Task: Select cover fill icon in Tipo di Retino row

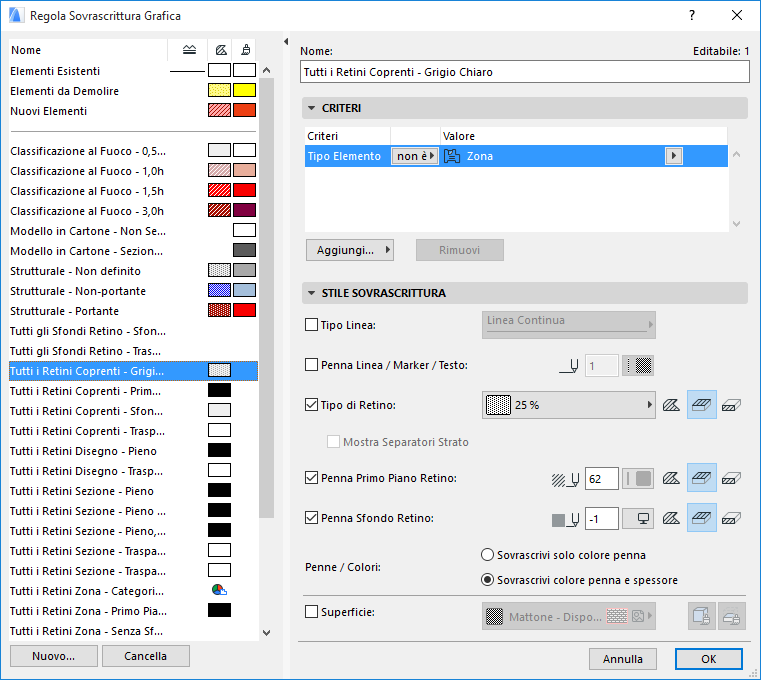Action: point(701,405)
